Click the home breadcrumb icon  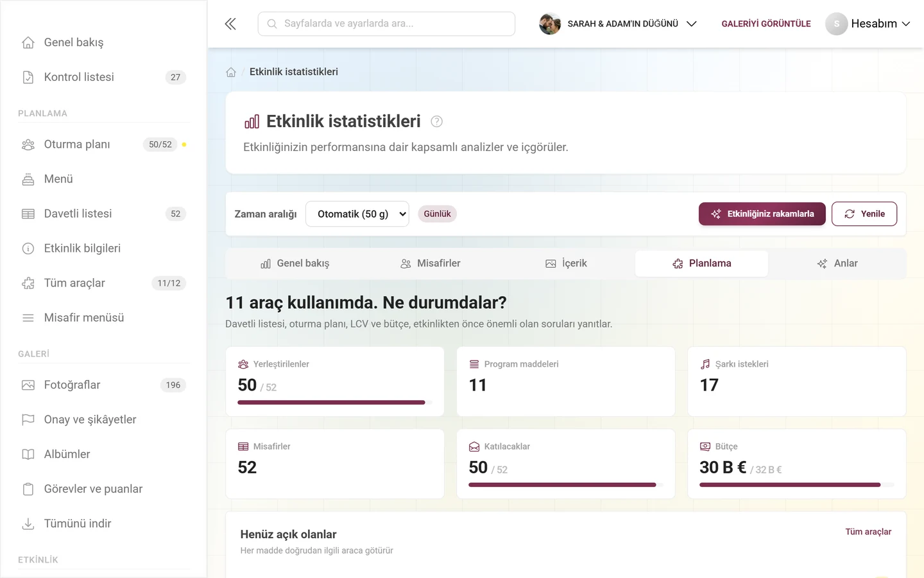coord(231,72)
